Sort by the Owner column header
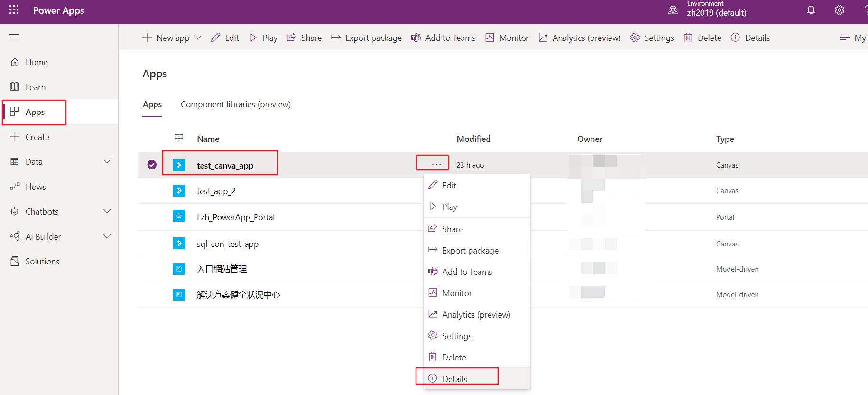The image size is (868, 395). (590, 139)
